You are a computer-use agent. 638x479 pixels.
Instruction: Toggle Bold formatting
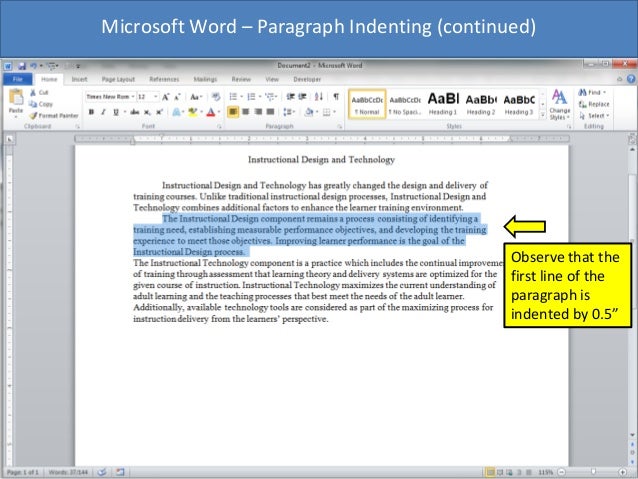tap(91, 112)
